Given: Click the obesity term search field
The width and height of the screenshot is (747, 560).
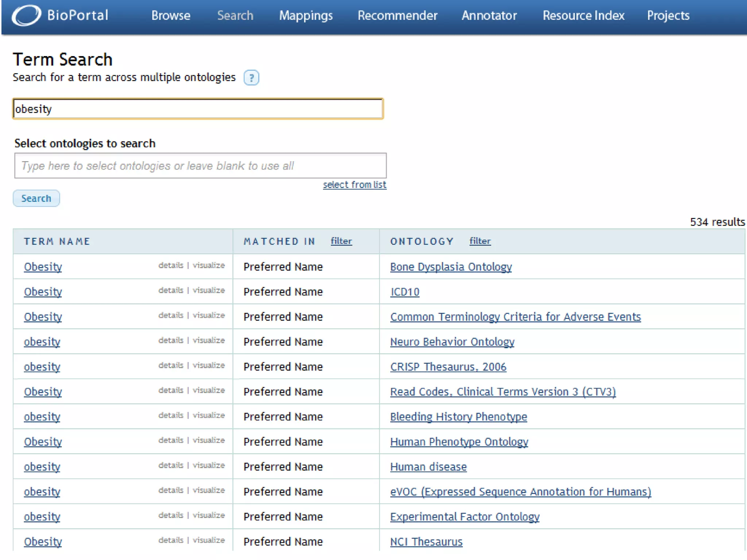Looking at the screenshot, I should point(198,109).
